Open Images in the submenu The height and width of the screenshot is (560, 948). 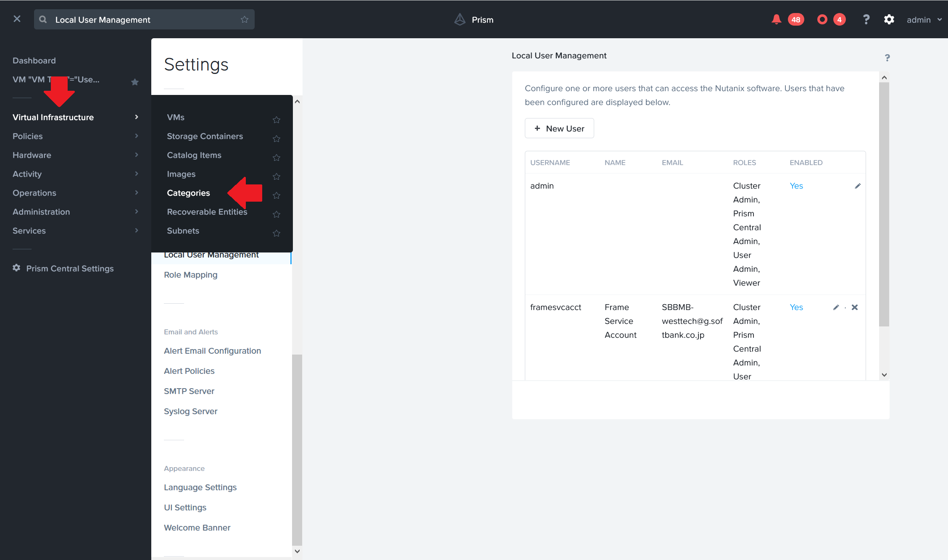tap(181, 174)
